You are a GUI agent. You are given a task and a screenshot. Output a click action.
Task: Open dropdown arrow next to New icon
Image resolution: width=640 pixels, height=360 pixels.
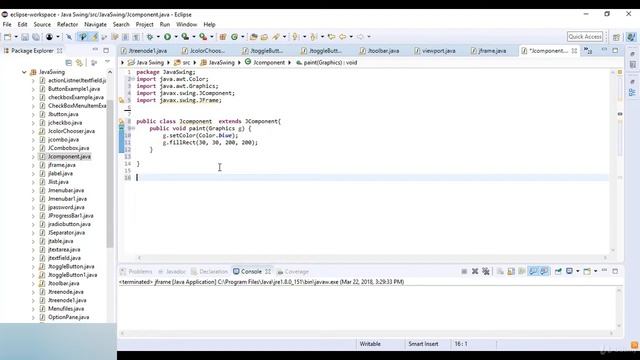click(x=16, y=37)
